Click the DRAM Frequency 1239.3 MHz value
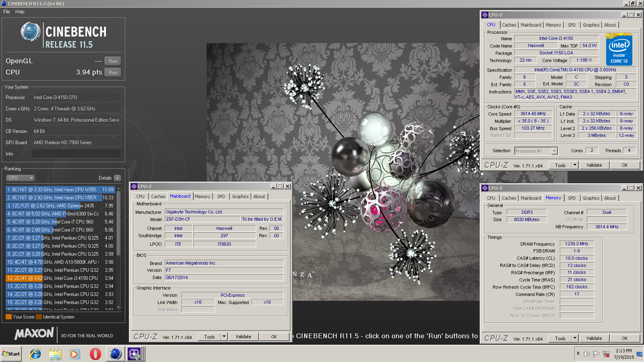Viewport: 644px width, 362px height. coord(576,244)
